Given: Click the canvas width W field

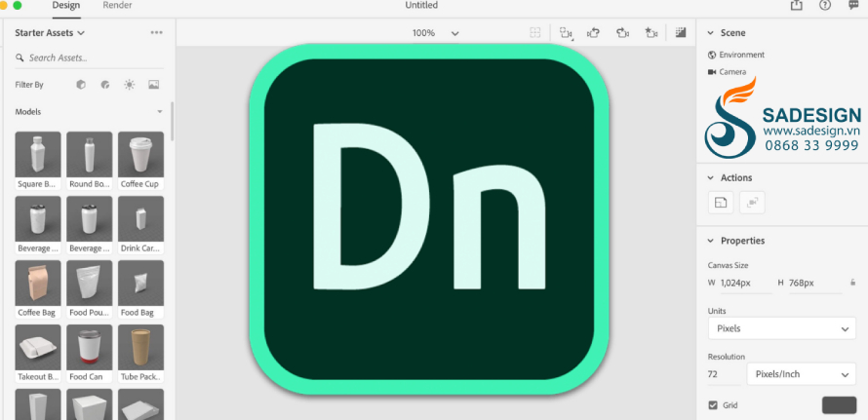Looking at the screenshot, I should click(x=746, y=284).
